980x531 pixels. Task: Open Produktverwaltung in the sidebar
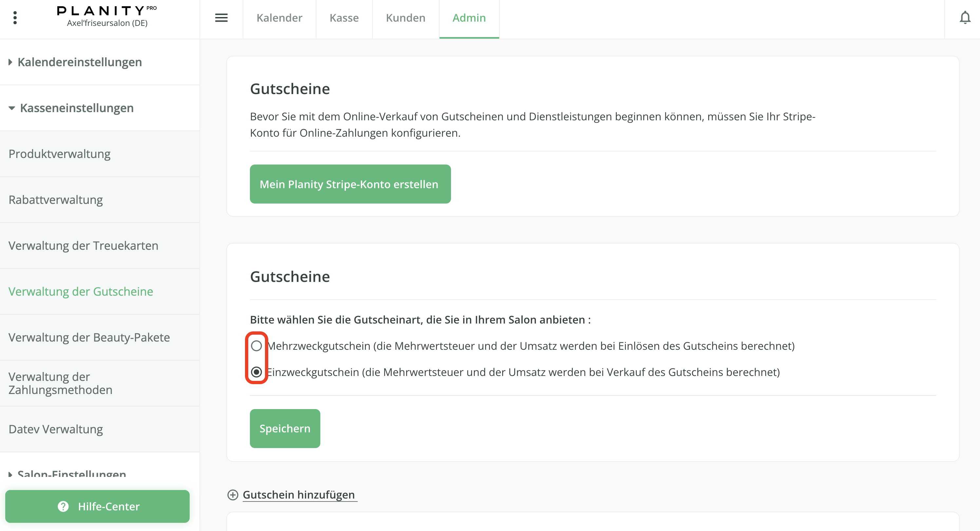tap(59, 154)
